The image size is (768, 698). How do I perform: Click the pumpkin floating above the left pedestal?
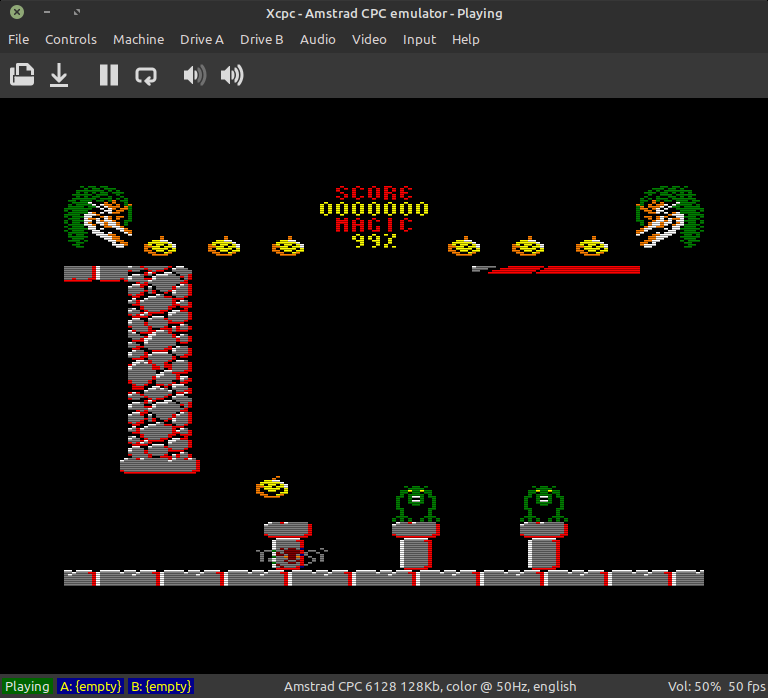click(272, 487)
